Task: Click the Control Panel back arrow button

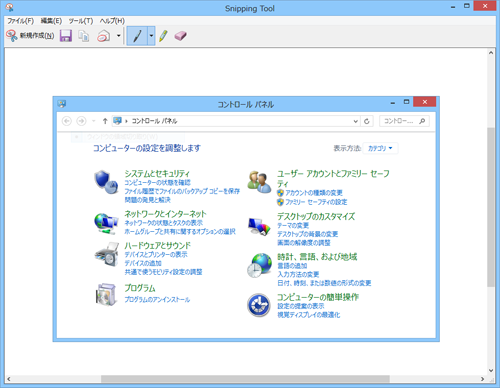Action: 67,121
